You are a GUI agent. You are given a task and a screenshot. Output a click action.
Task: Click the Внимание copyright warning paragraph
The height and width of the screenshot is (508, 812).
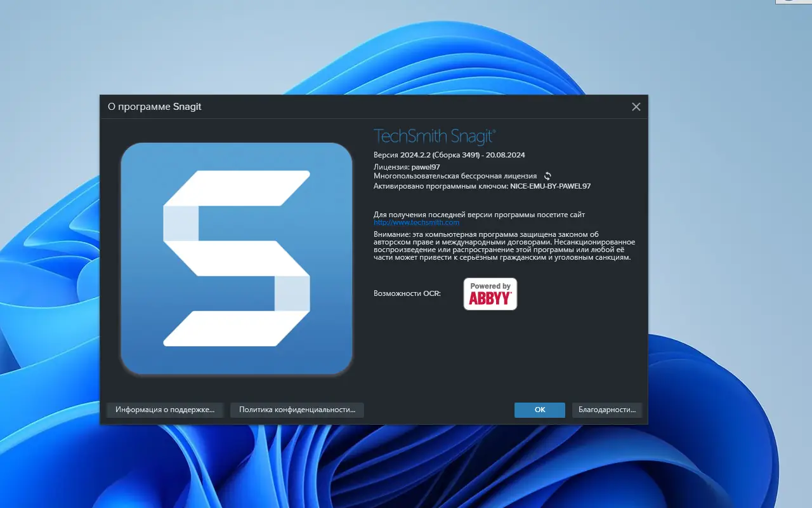tap(504, 246)
